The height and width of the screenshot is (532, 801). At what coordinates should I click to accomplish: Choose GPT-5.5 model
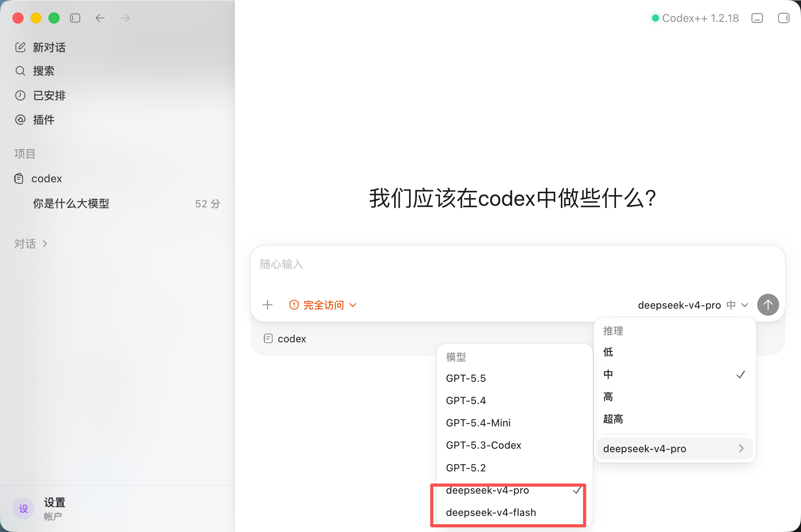(x=514, y=378)
